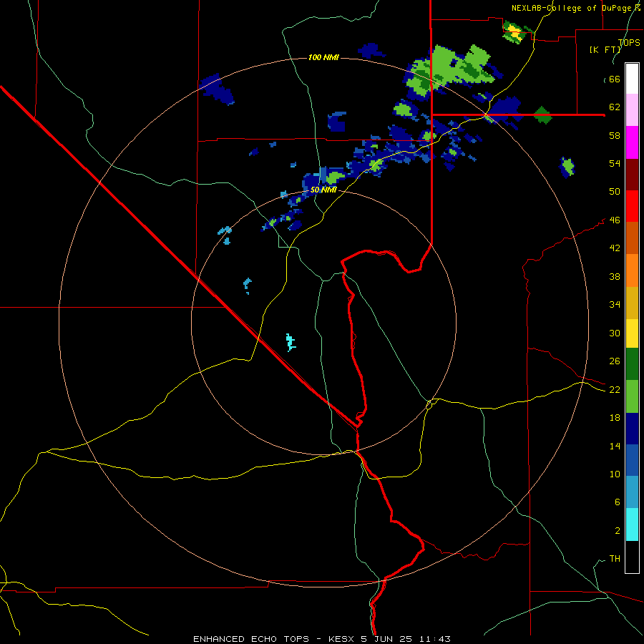Click the black TH threshold legend swatch
This screenshot has width=644, height=644.
click(632, 557)
